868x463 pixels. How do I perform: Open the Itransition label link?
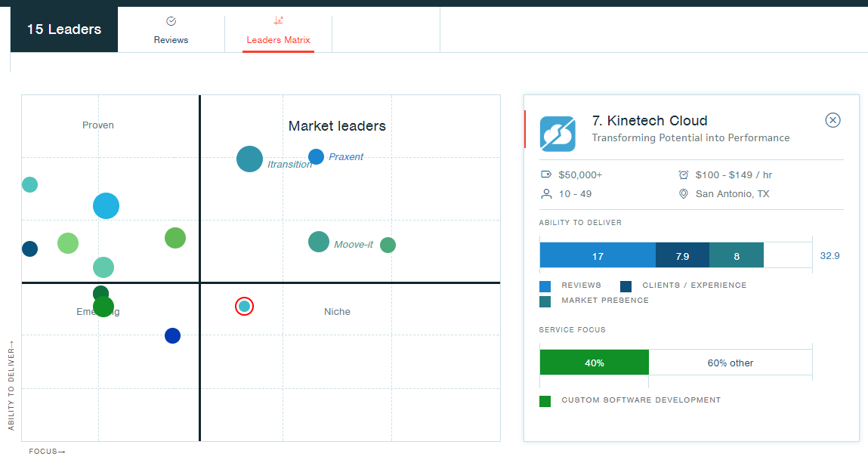coord(289,165)
